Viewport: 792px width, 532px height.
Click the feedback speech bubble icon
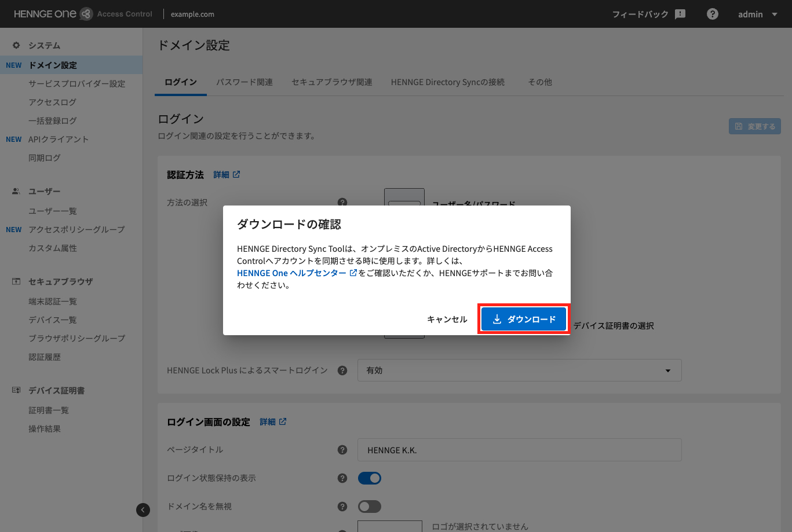(680, 14)
